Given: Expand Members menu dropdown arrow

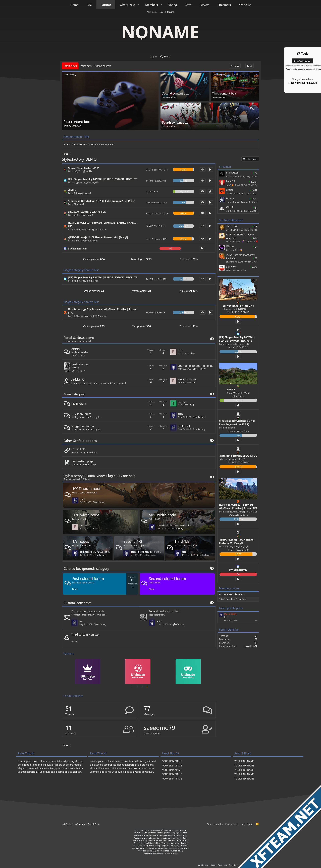Looking at the screenshot, I should [x=161, y=5].
